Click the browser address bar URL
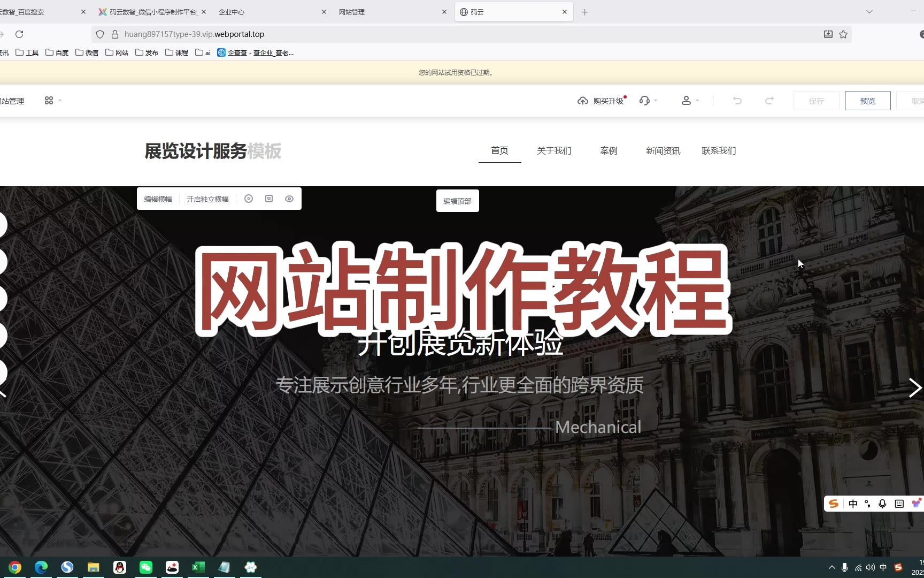The height and width of the screenshot is (578, 924). click(x=194, y=34)
